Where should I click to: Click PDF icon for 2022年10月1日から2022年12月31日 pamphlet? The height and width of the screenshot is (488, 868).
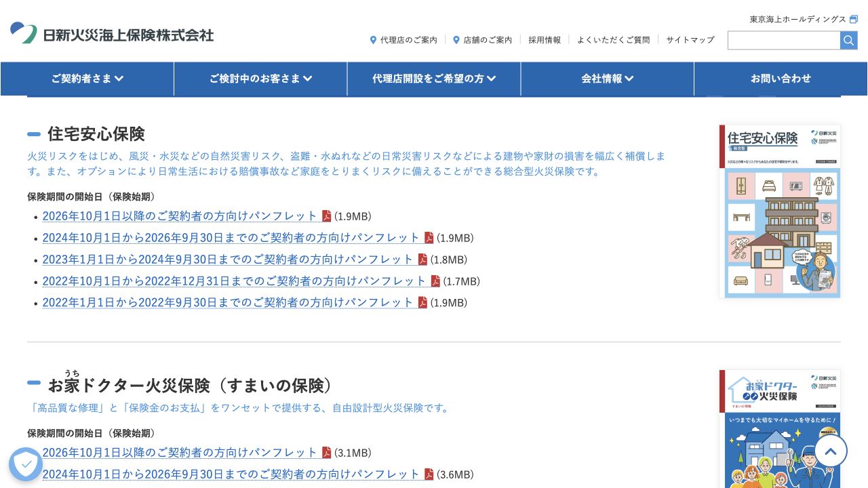[435, 281]
